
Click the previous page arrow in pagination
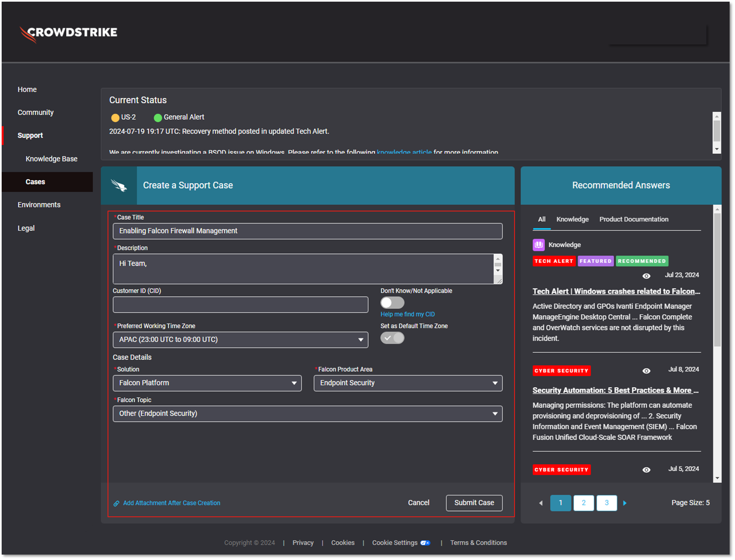pyautogui.click(x=541, y=503)
